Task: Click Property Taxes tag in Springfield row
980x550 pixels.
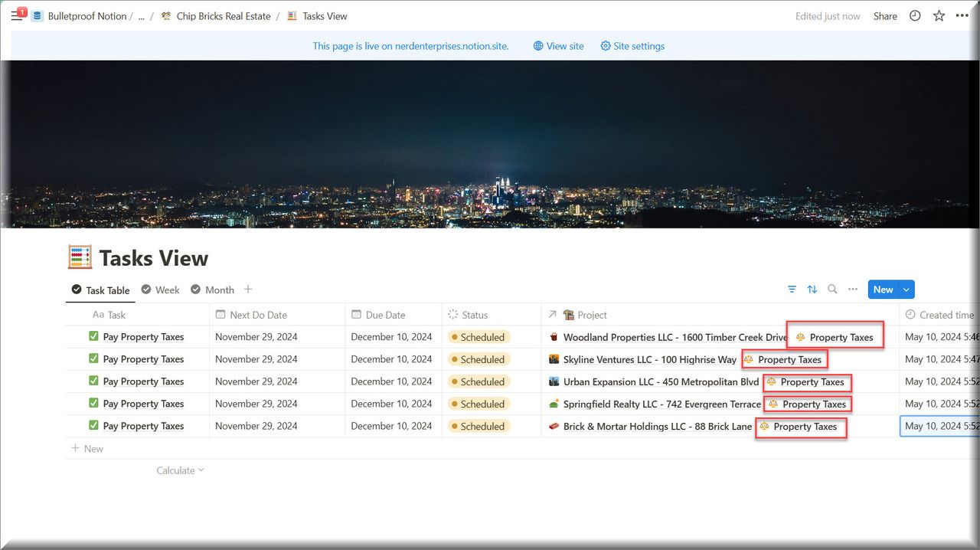Action: coord(807,404)
